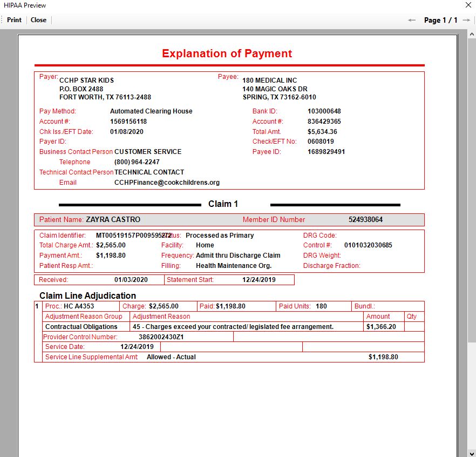The height and width of the screenshot is (457, 476).
Task: Click paid units value 180
Action: pyautogui.click(x=321, y=306)
